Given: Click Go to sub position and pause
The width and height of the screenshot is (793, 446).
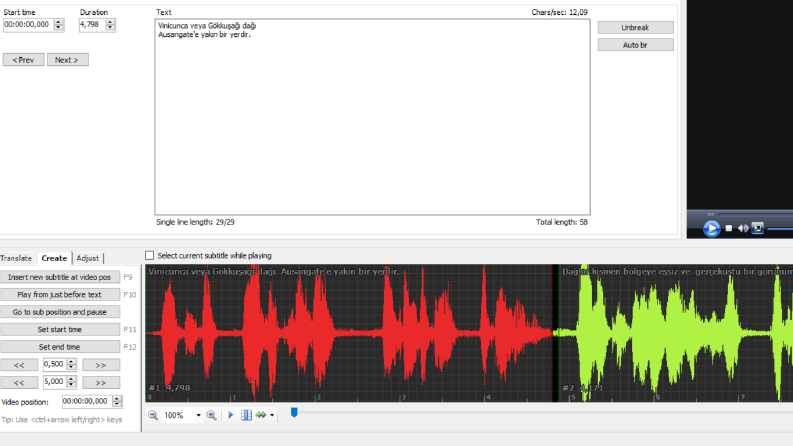Looking at the screenshot, I should pos(60,312).
